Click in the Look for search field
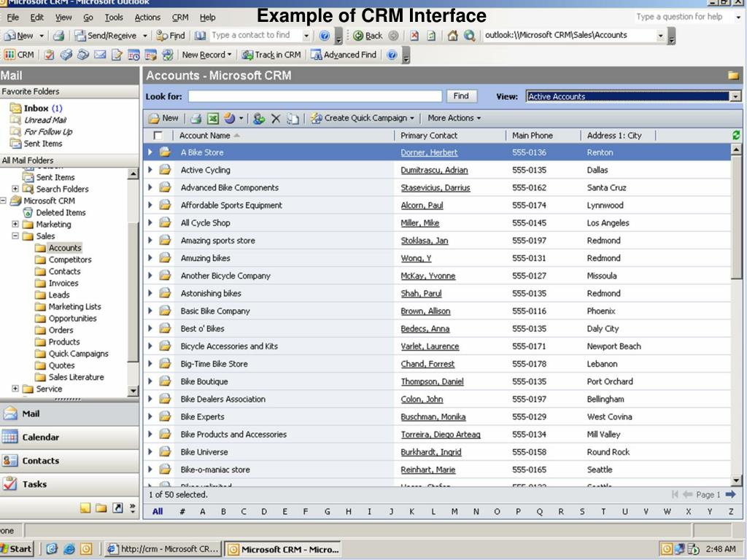Screen dimensions: 747x560 [x=315, y=96]
